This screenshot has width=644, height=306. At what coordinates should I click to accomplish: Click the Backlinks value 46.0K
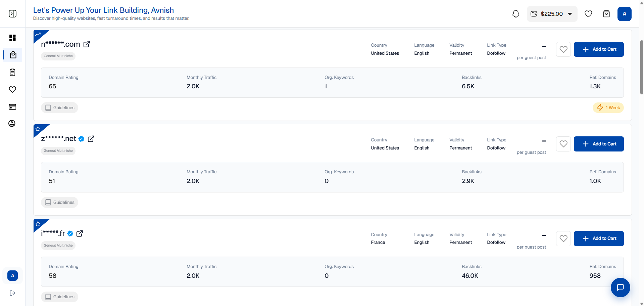tap(470, 276)
